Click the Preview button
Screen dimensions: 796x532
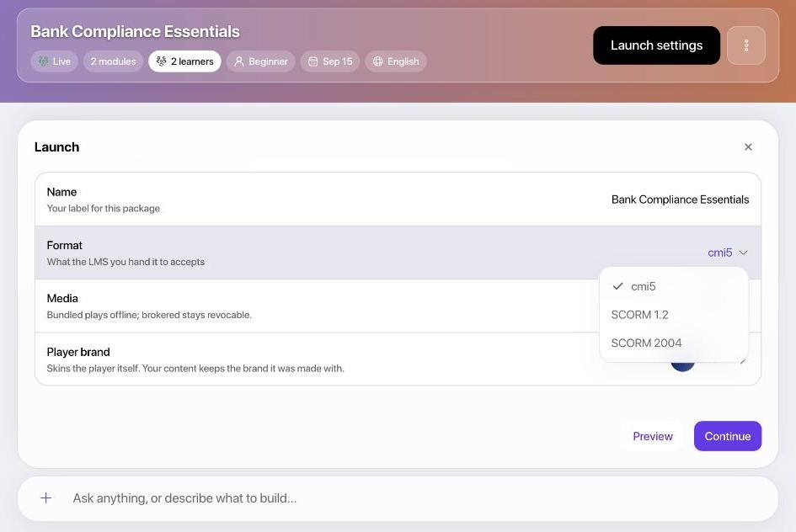coord(652,436)
